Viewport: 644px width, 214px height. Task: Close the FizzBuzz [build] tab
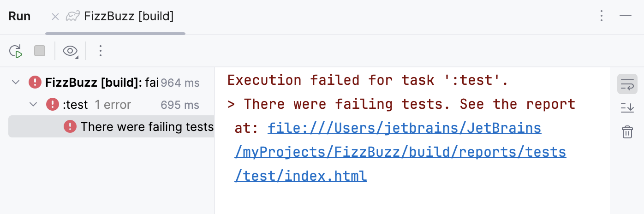coord(55,17)
